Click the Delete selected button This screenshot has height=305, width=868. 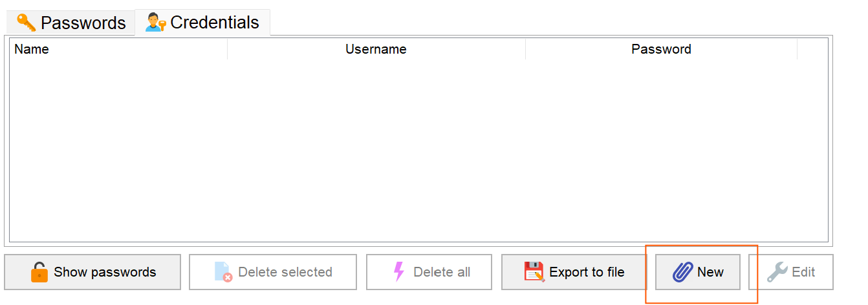click(273, 272)
